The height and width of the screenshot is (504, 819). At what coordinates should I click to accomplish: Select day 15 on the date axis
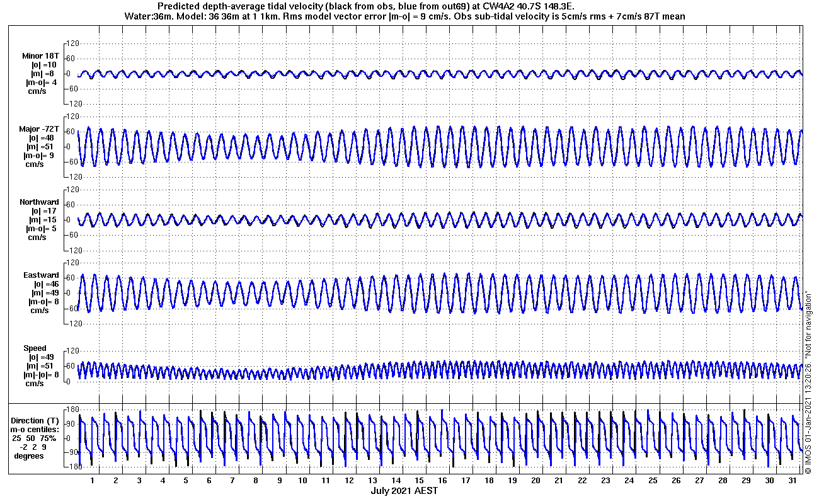pos(419,480)
